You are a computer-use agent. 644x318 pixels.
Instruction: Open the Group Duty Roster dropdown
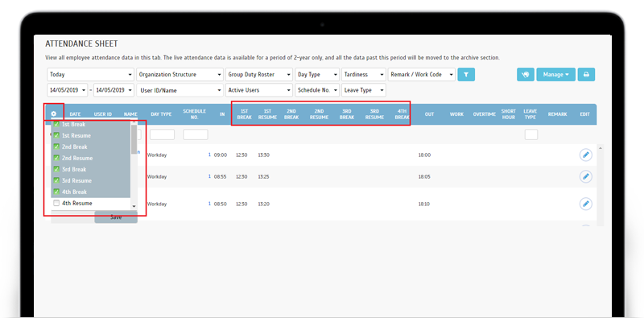(x=258, y=74)
